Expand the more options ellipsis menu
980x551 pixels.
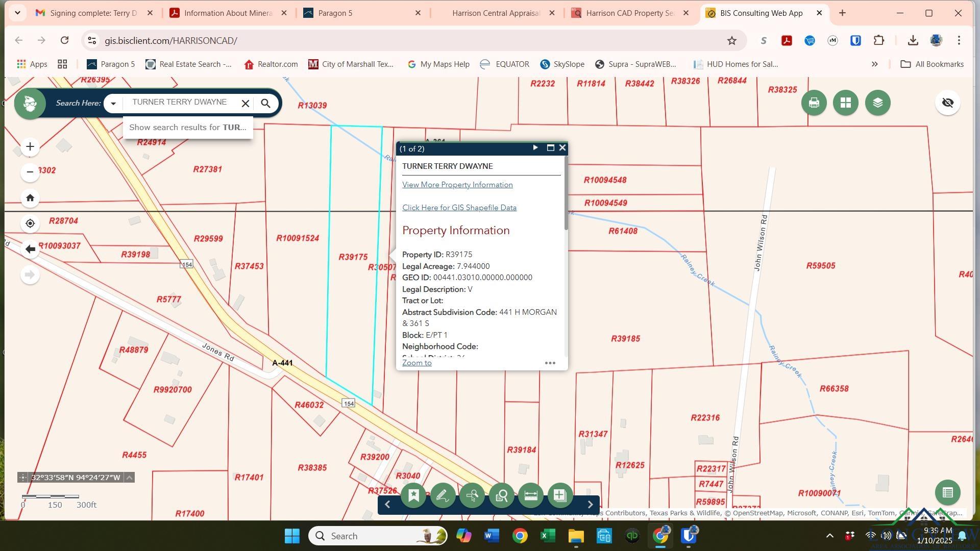(x=550, y=363)
